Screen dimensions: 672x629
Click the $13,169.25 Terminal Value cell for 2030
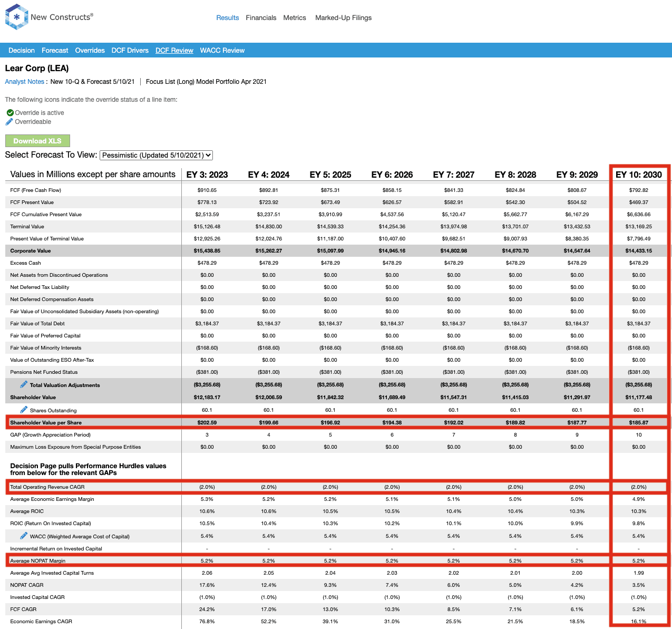pyautogui.click(x=639, y=227)
